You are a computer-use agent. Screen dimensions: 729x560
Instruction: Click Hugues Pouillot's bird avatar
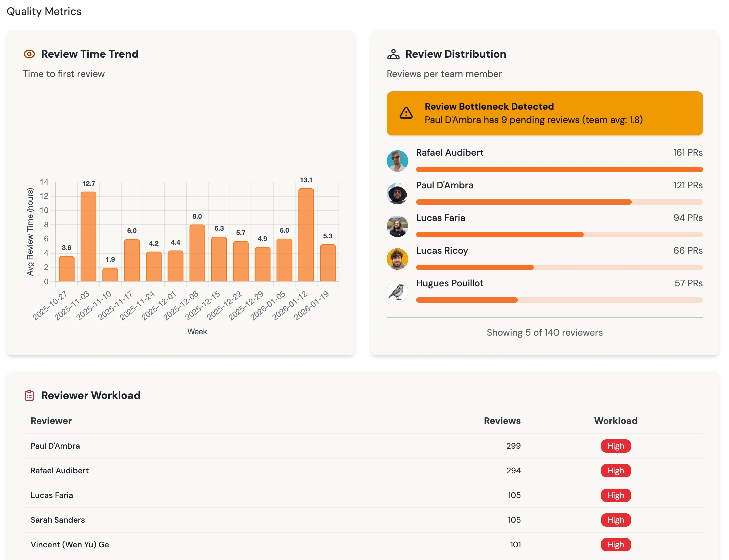(397, 291)
